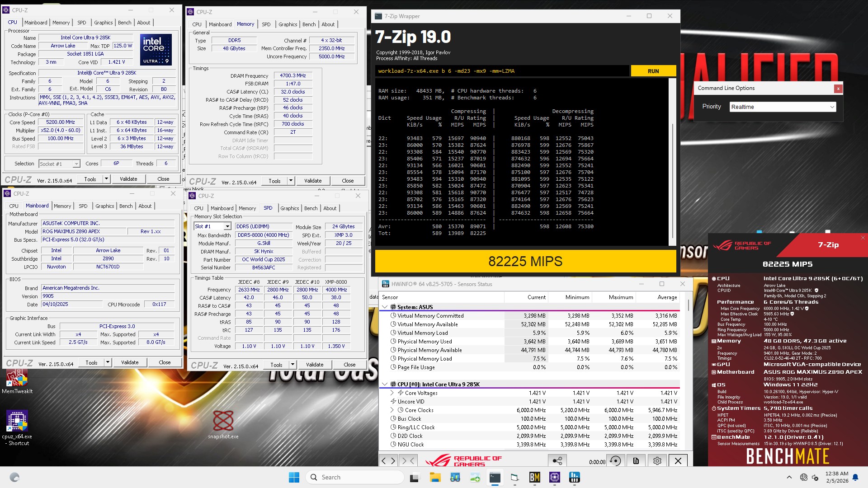Switch to CPU-Z purple taskbar icon
Screen dimensions: 868x488
click(555, 477)
